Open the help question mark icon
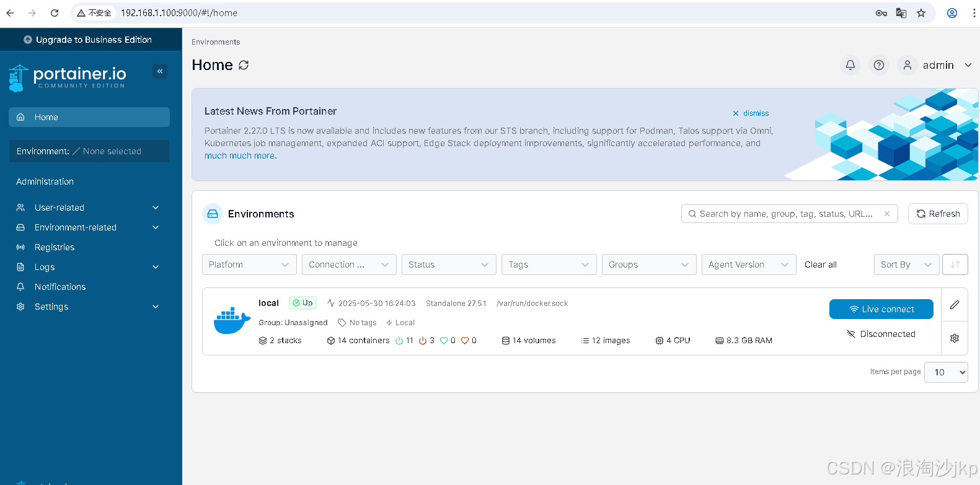 (879, 65)
